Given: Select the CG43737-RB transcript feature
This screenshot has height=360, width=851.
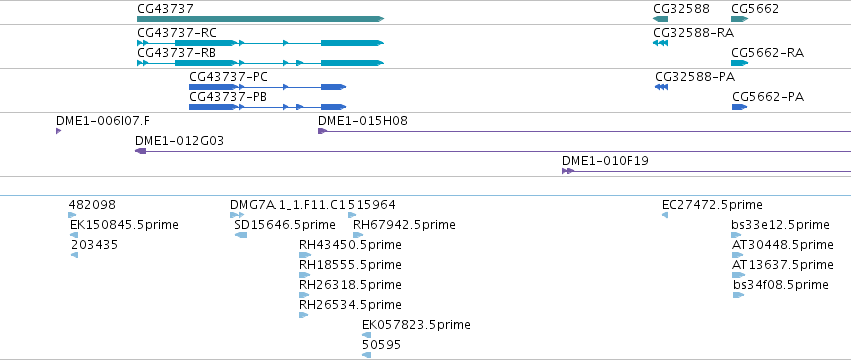Looking at the screenshot, I should 261,63.
